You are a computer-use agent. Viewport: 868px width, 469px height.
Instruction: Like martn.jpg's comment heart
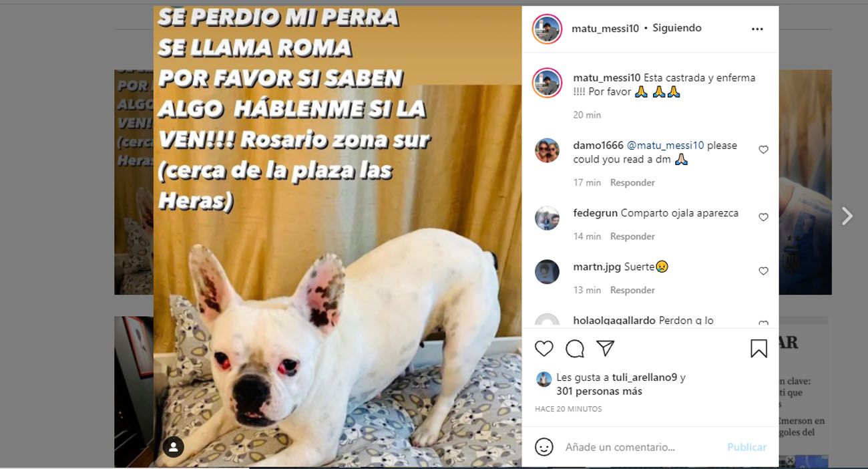(763, 271)
